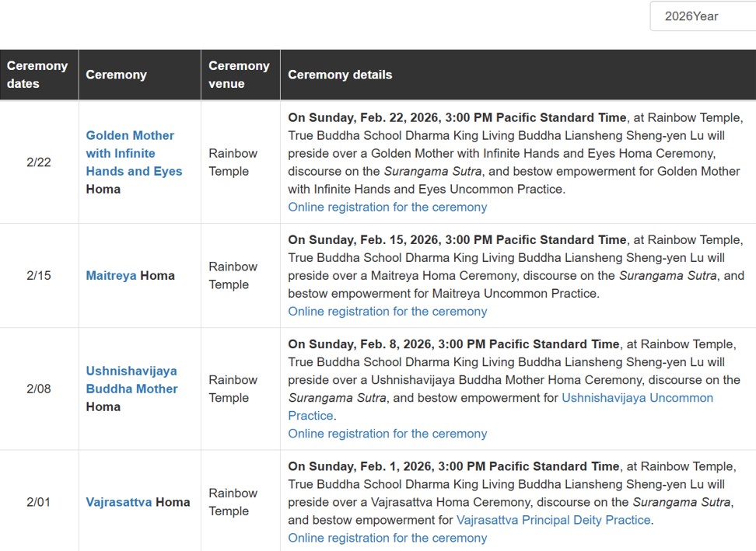Click the Vajrasattva ceremony link
The width and height of the screenshot is (756, 551).
[119, 502]
